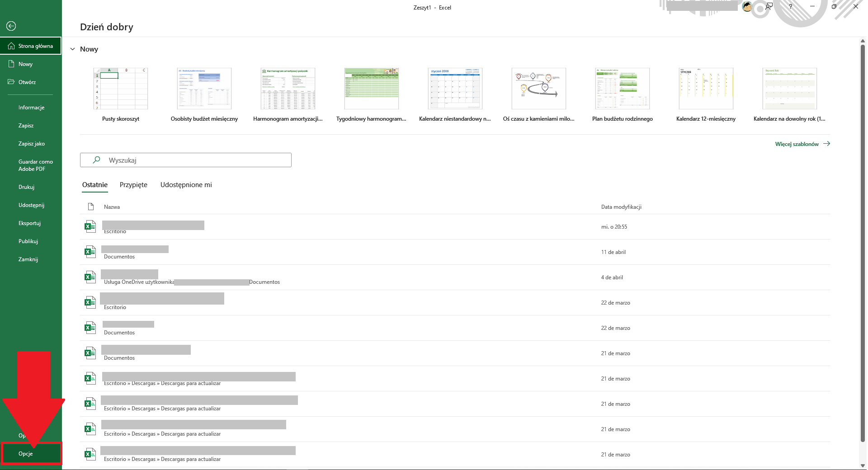The width and height of the screenshot is (868, 470).
Task: Click the arrow beside Więcej szablonów
Action: point(826,144)
